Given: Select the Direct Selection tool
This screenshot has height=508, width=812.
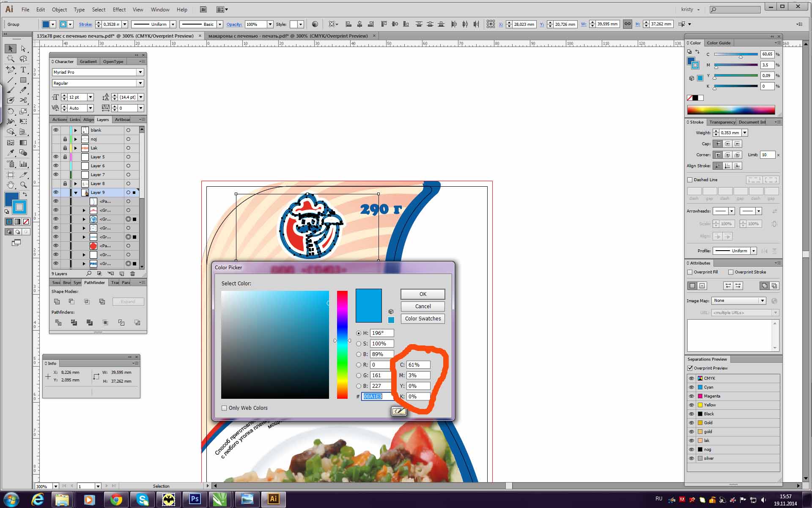Looking at the screenshot, I should coord(23,49).
